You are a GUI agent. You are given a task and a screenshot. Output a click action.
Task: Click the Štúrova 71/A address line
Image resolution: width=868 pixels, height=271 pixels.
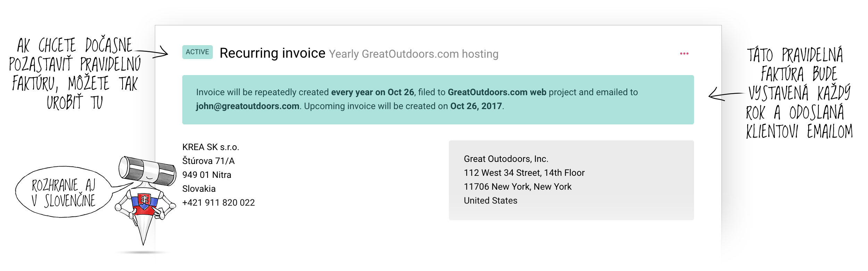pyautogui.click(x=208, y=161)
